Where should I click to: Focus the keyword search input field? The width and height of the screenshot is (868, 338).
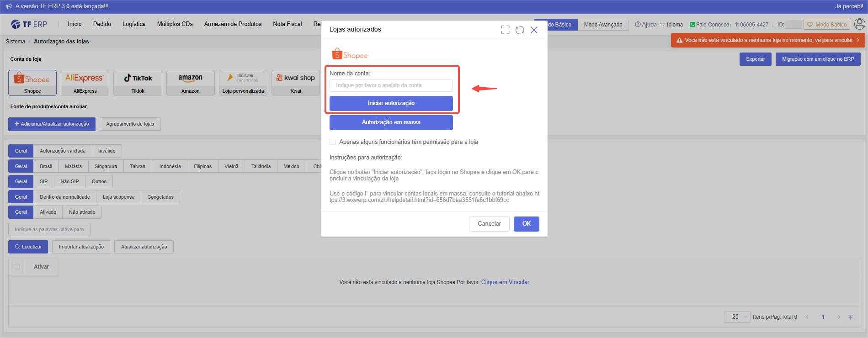tap(49, 229)
